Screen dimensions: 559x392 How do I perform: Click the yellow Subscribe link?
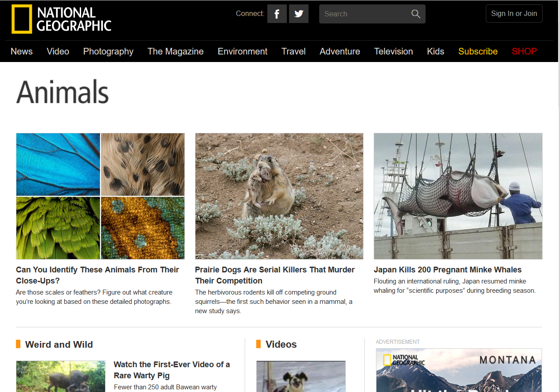pos(478,51)
